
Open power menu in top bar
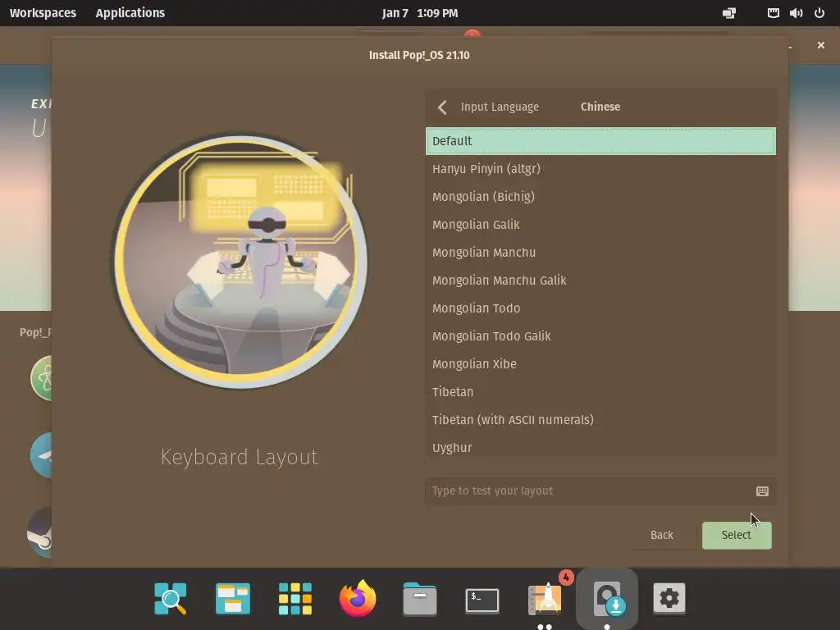pos(819,13)
